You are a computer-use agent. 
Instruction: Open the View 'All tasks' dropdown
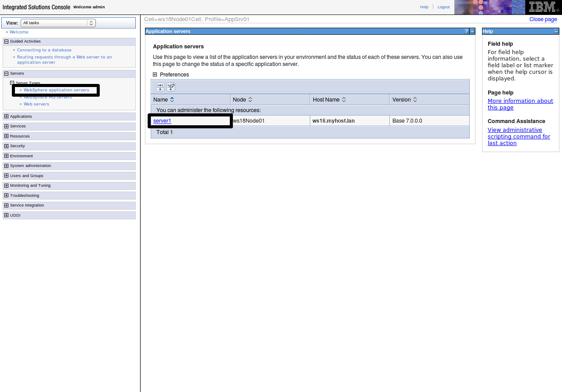point(58,23)
